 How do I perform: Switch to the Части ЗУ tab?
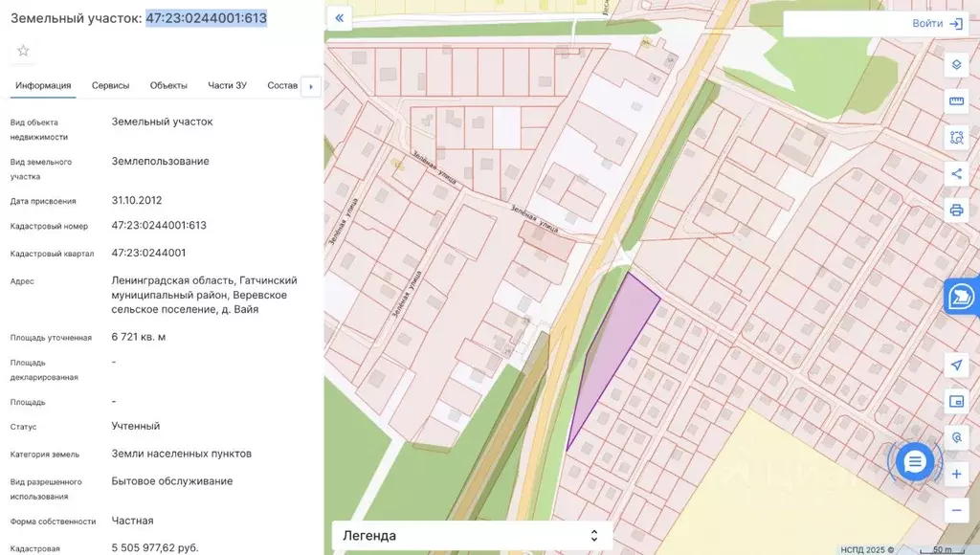point(227,85)
